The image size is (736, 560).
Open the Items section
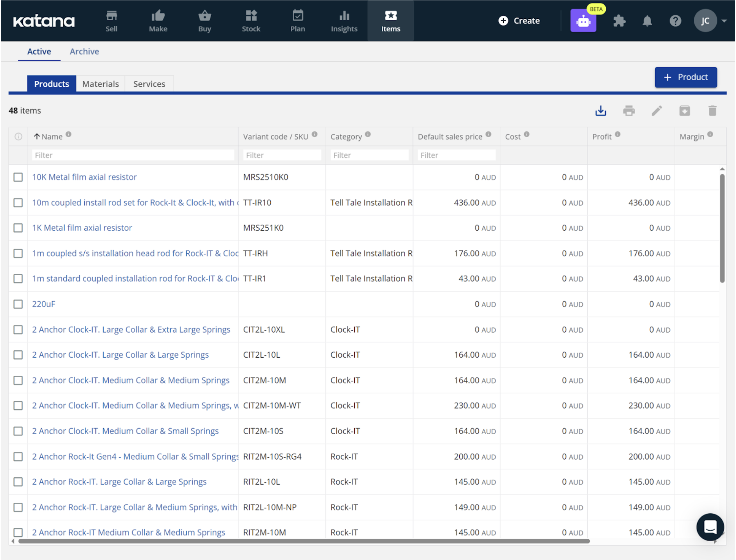point(391,21)
